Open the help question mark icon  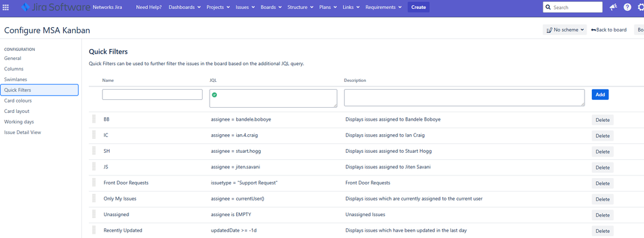[627, 7]
